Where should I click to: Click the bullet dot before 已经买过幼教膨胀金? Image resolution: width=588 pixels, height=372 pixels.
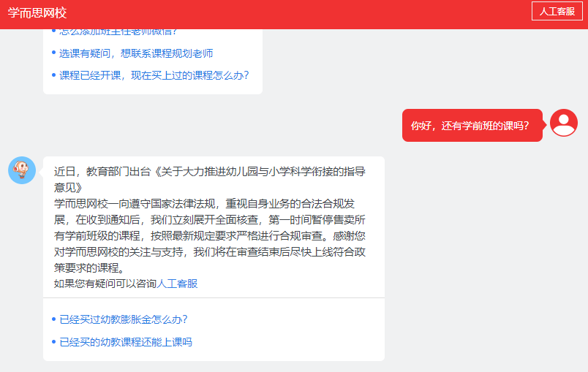(53, 319)
